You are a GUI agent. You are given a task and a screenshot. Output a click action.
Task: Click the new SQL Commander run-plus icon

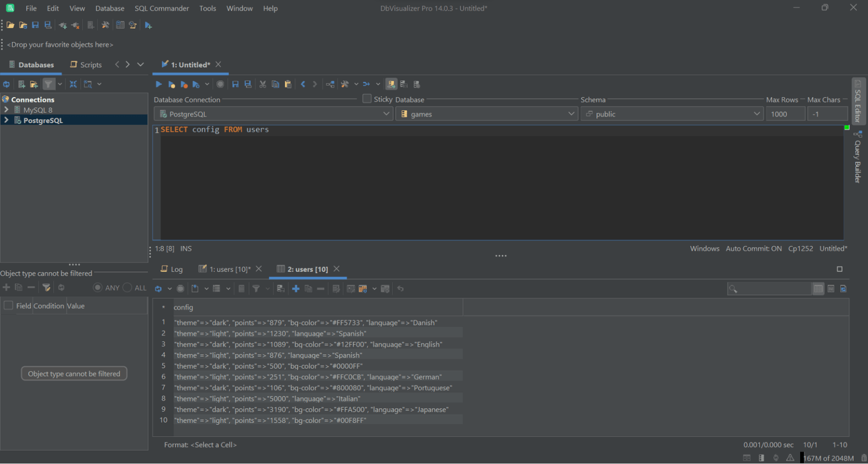pos(149,25)
